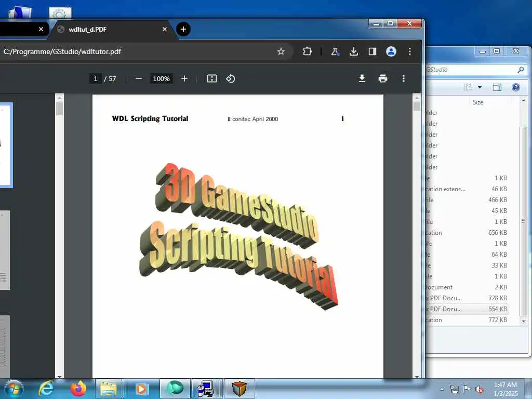Bookmark this page with the star icon
Screen dimensions: 532x399
[281, 51]
